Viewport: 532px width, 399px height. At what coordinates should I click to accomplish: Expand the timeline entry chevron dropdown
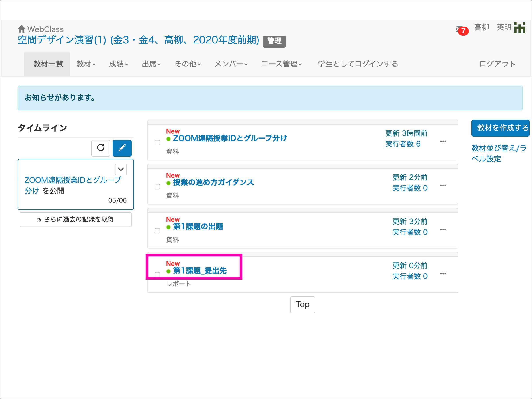(x=121, y=169)
